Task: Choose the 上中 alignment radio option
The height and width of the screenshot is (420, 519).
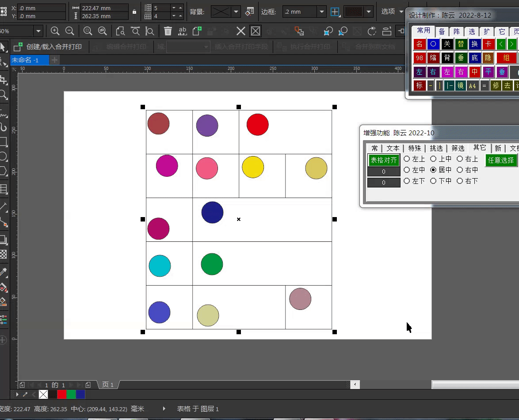Action: click(433, 159)
